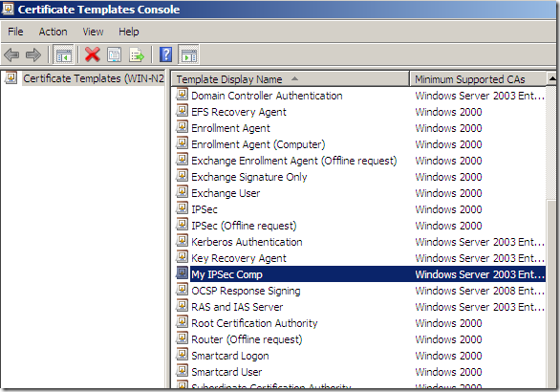Click the scrollbar up arrow button
This screenshot has width=560, height=392.
click(x=552, y=78)
